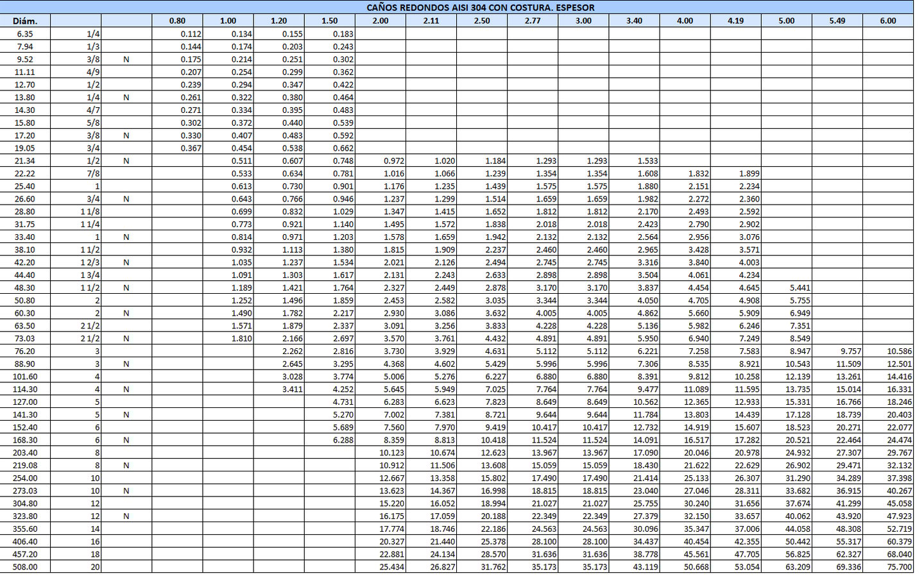Screen dimensions: 924x585
Task: Select the fraction cell 5/8
Action: pyautogui.click(x=93, y=123)
